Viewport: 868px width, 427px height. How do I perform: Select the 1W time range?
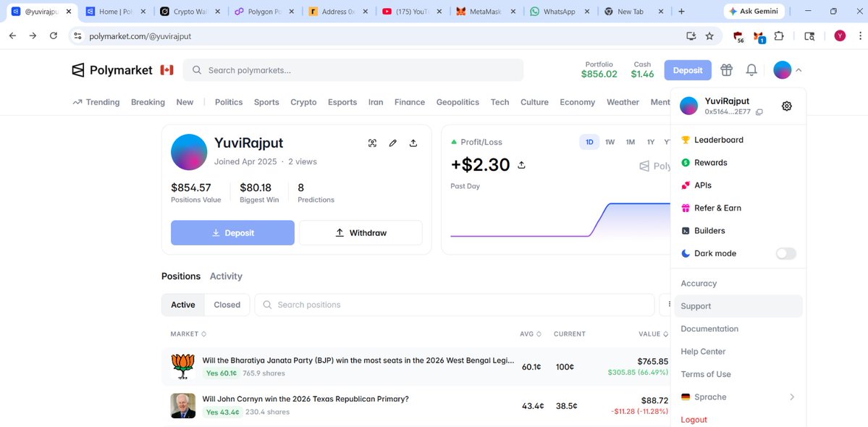point(610,142)
